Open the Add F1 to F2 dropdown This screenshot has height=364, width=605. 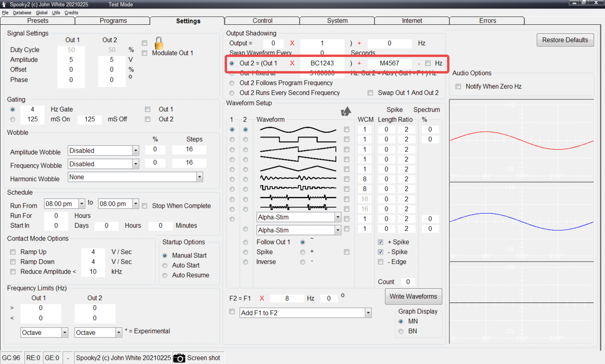[368, 313]
